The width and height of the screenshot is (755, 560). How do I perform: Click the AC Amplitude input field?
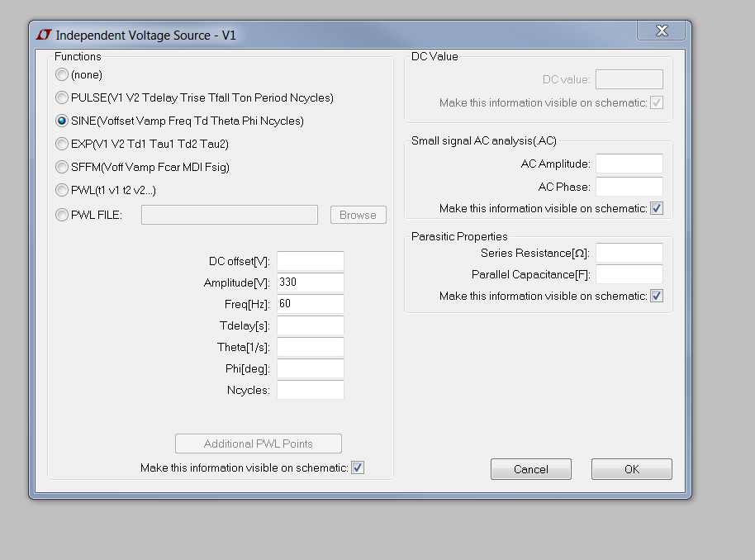(629, 164)
